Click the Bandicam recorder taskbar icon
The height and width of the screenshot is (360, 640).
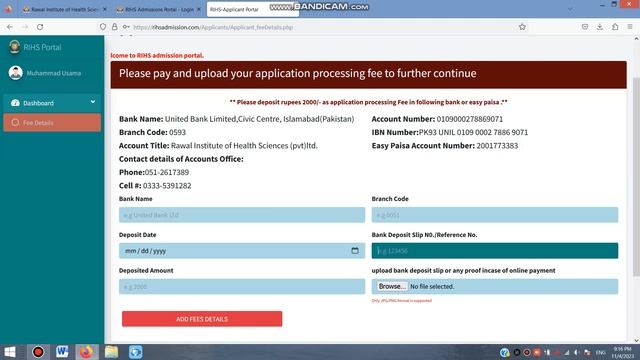(x=38, y=352)
